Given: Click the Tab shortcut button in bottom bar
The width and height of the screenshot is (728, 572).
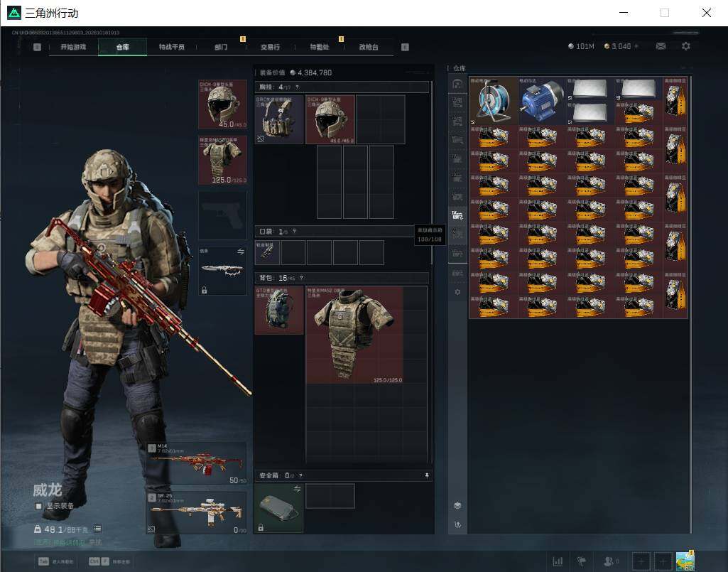Looking at the screenshot, I should 56,561.
